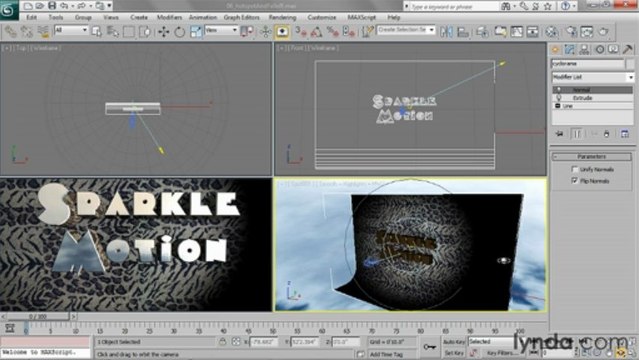This screenshot has width=639, height=360.
Task: Open the quick access toolbar dropdown arrow
Action: [109, 6]
